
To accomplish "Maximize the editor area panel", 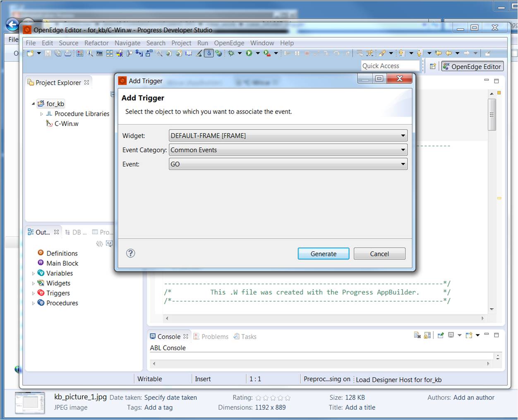I will [x=496, y=81].
